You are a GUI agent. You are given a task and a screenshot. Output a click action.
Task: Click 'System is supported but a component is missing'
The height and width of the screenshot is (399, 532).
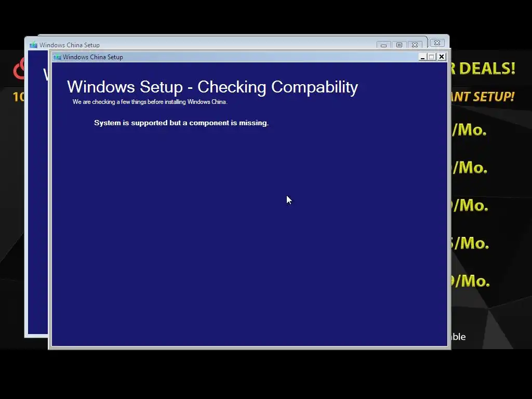(x=181, y=123)
